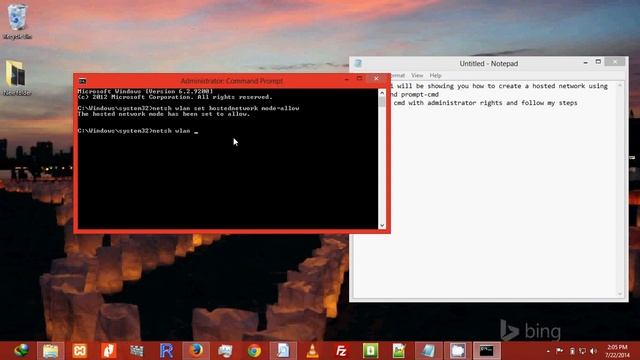Switch to Firefox in the taskbar
This screenshot has width=640, height=360.
(196, 351)
